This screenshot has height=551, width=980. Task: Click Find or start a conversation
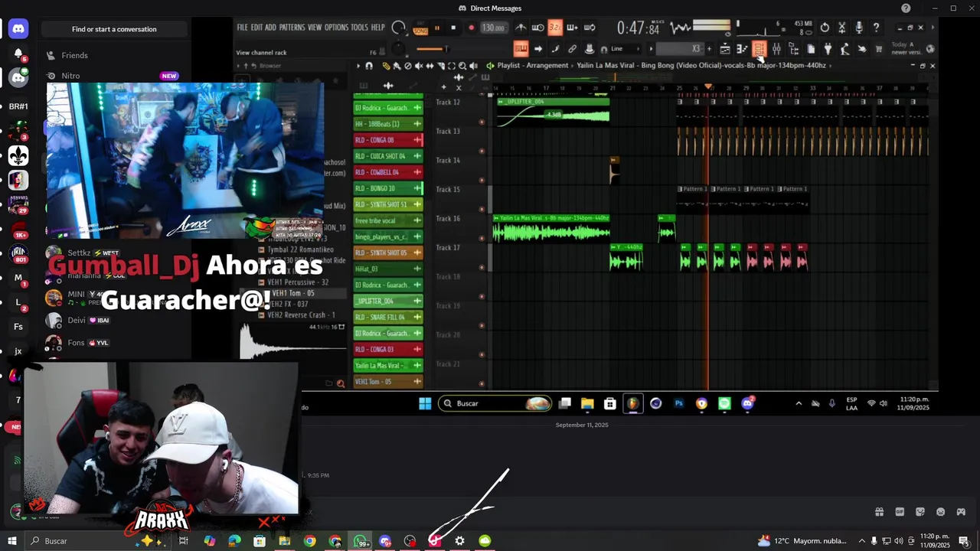[x=114, y=29]
